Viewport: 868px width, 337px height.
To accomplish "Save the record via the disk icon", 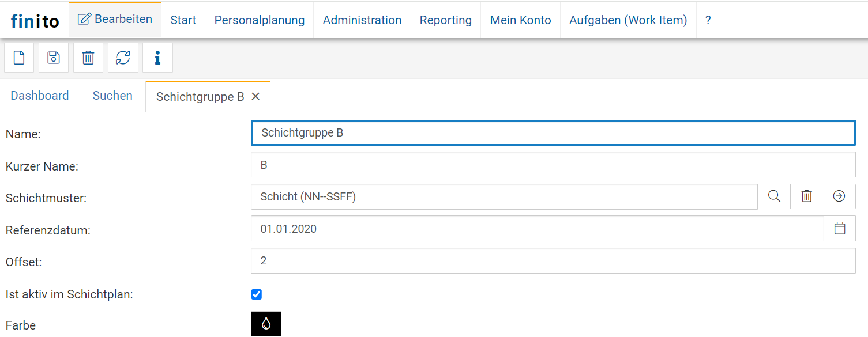I will point(54,58).
